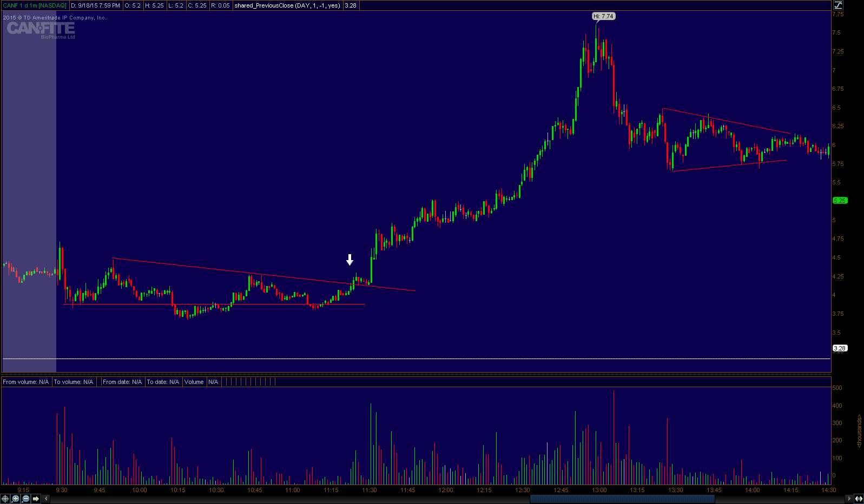This screenshot has height=504, width=864.
Task: Click the white previous close horizontal line
Action: (x=417, y=359)
